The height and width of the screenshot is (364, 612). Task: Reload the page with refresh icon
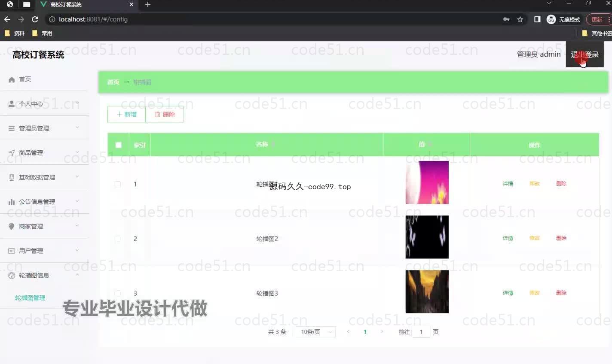[35, 19]
